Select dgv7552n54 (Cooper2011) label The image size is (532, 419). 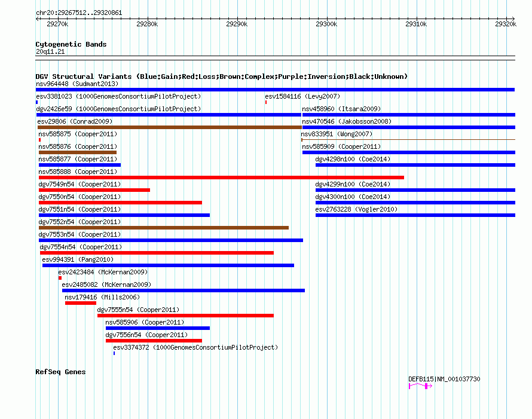pyautogui.click(x=80, y=222)
